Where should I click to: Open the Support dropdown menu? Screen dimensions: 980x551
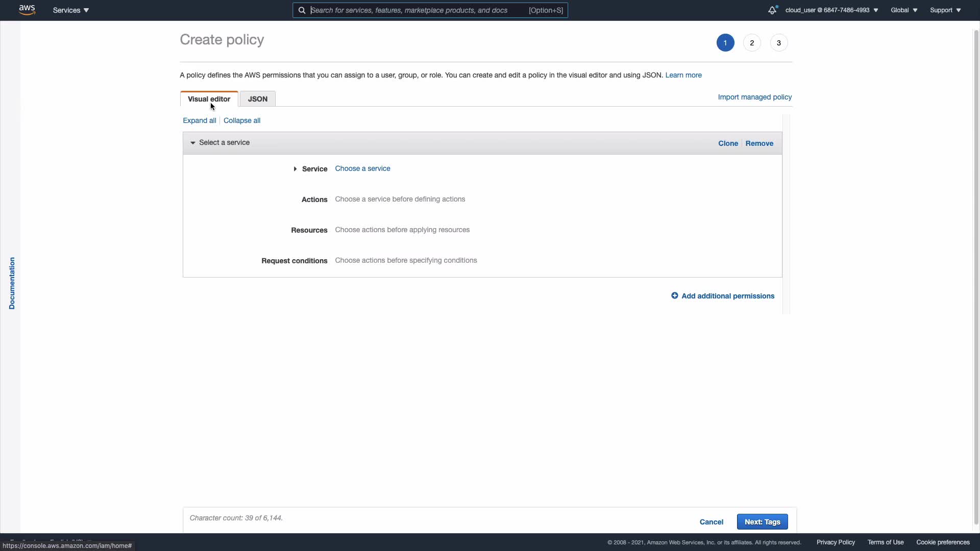point(945,10)
